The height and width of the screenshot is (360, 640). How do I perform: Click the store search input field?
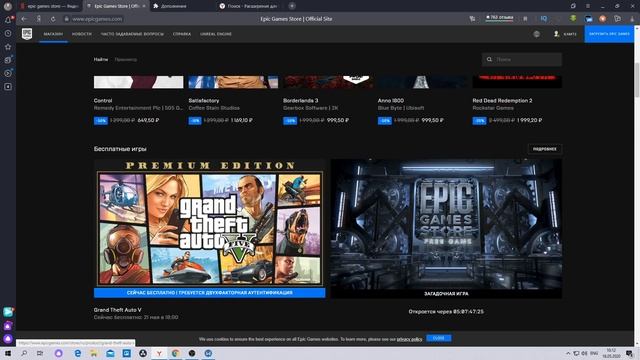pyautogui.click(x=522, y=59)
